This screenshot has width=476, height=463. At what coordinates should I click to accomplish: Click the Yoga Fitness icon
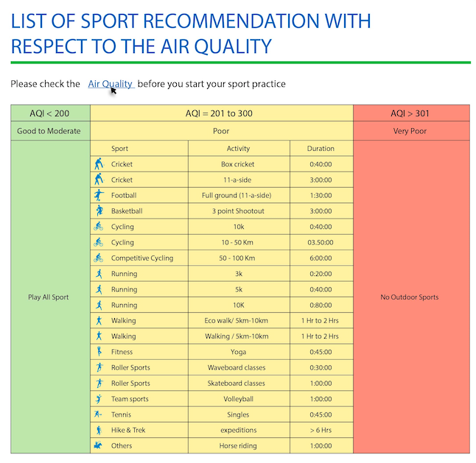99,352
